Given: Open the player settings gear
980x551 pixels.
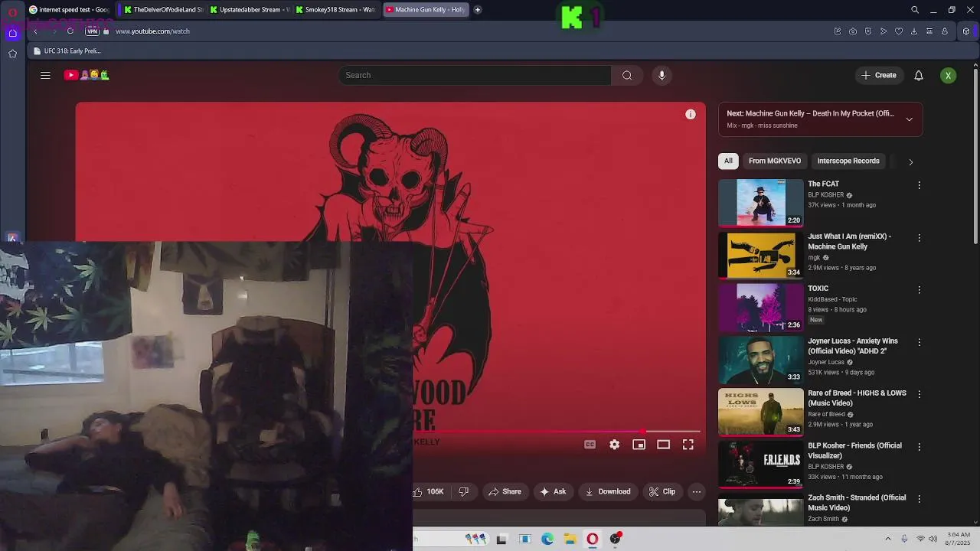Looking at the screenshot, I should pos(614,445).
